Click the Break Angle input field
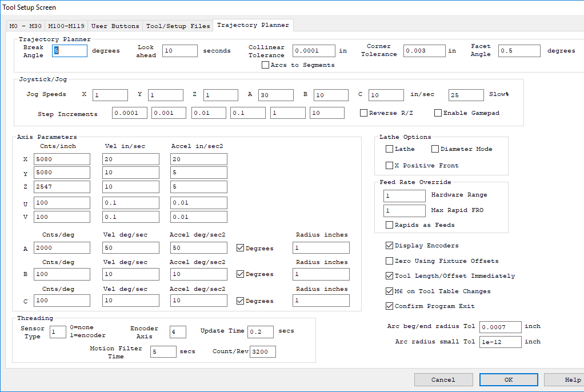The image size is (584, 392). coord(70,51)
